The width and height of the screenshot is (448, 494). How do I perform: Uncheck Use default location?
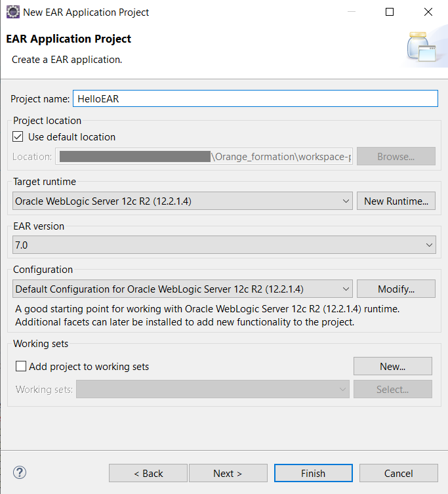click(x=18, y=137)
